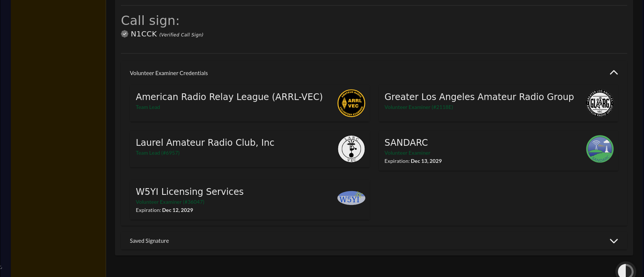Click the ARRL VEC round logo
The height and width of the screenshot is (277, 644).
[x=351, y=103]
